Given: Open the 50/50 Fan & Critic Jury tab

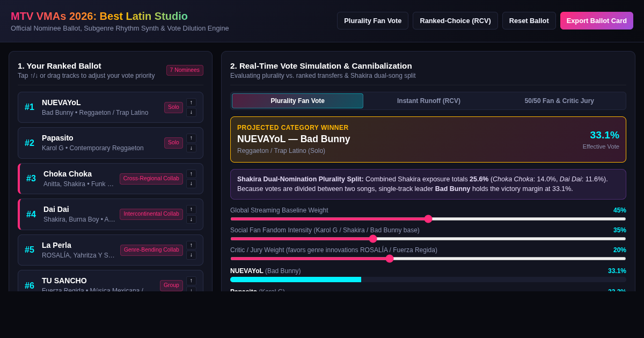Looking at the screenshot, I should point(559,101).
